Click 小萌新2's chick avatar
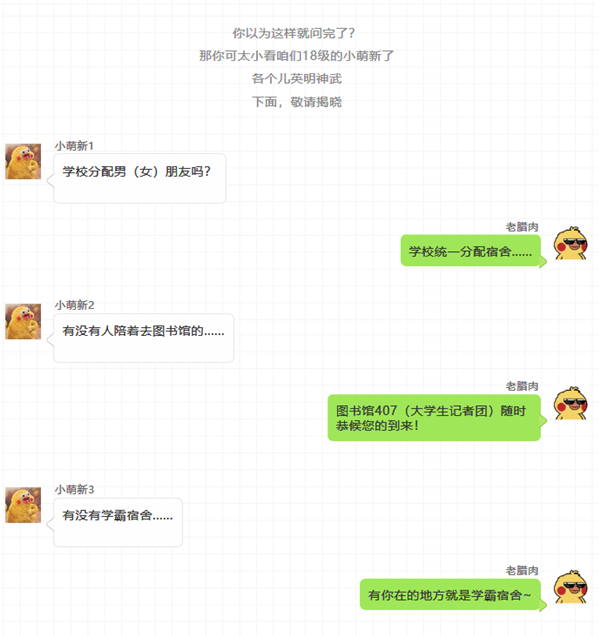600x636 pixels. (x=23, y=321)
